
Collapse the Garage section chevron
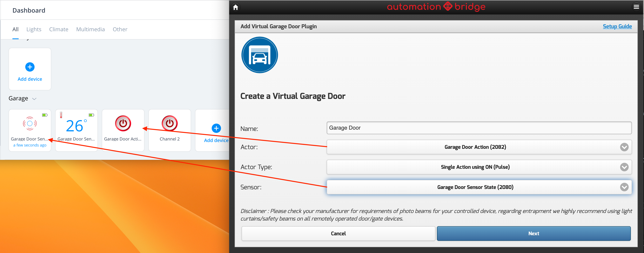coord(35,99)
